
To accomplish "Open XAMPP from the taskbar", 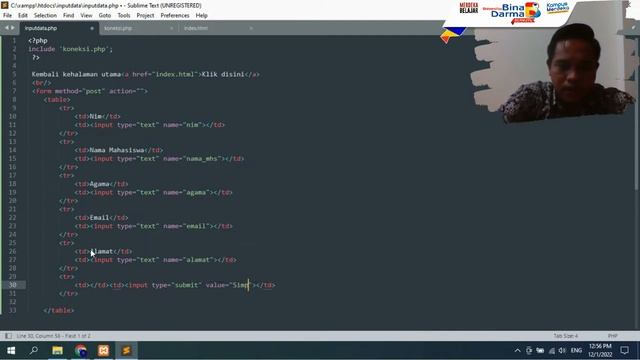I will pyautogui.click(x=103, y=351).
